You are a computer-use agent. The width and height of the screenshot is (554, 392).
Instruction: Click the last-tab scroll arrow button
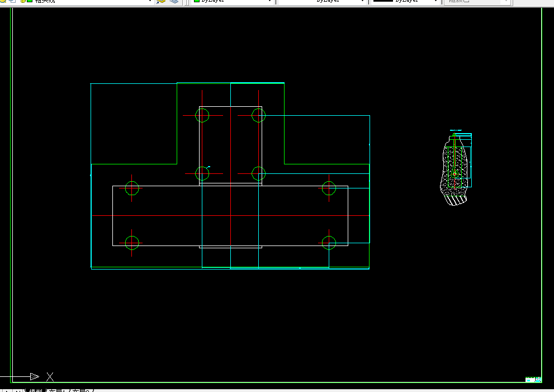[17, 391]
